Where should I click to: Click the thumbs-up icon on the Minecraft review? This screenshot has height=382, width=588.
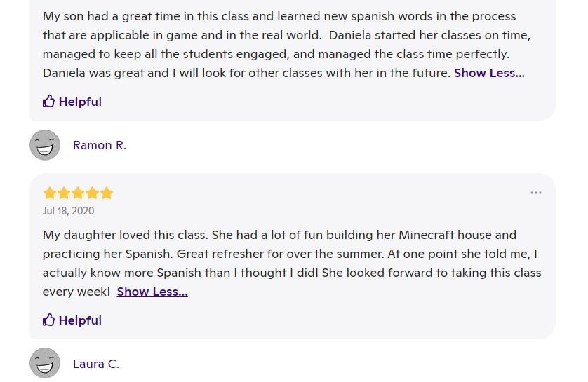48,320
